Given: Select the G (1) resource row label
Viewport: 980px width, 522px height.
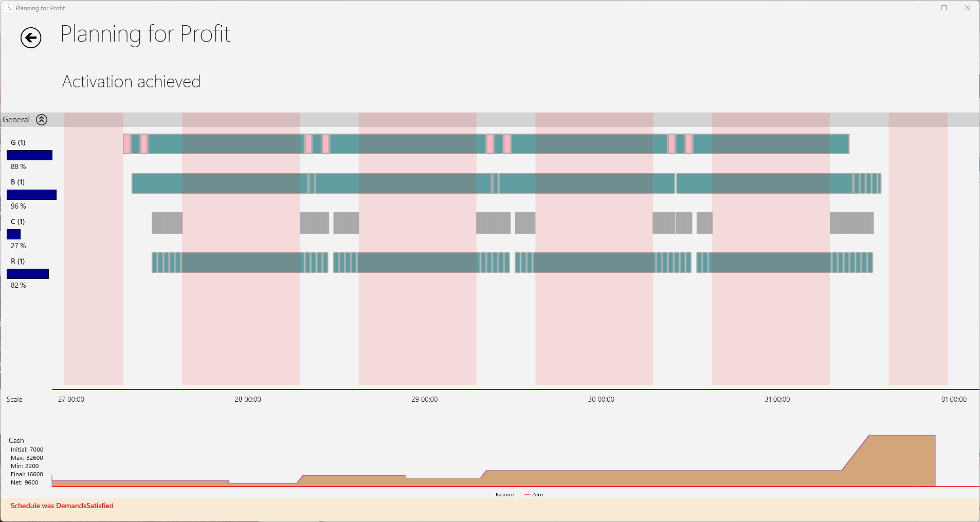Looking at the screenshot, I should (18, 142).
